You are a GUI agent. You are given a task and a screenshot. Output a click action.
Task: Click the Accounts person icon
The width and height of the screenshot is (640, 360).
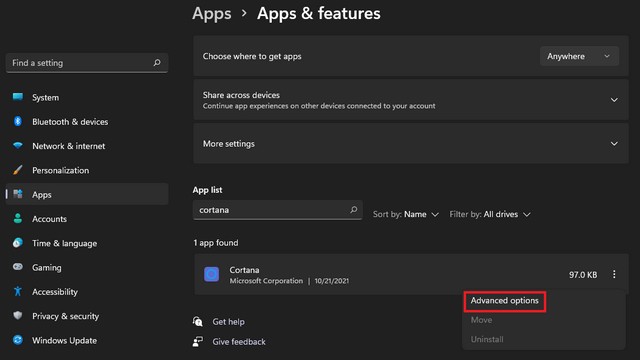tap(18, 218)
